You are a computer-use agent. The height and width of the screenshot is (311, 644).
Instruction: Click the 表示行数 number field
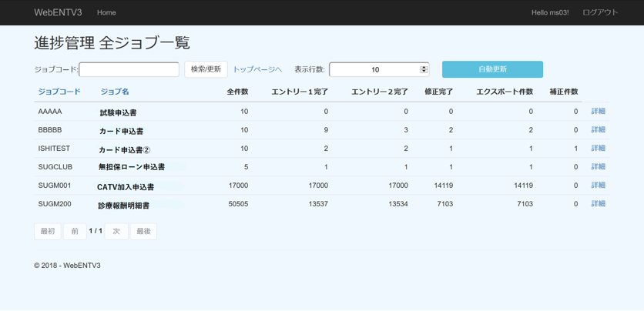click(x=374, y=69)
